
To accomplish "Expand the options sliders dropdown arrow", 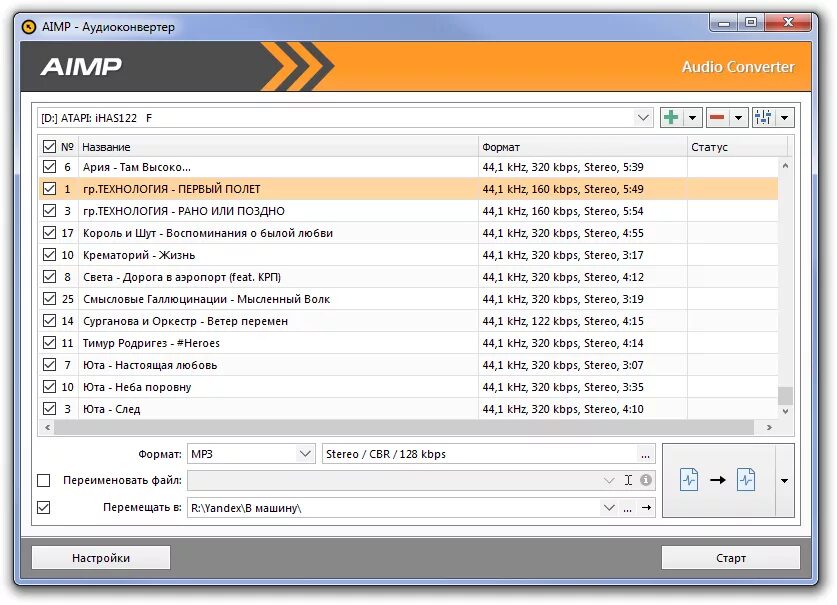I will coord(785,117).
